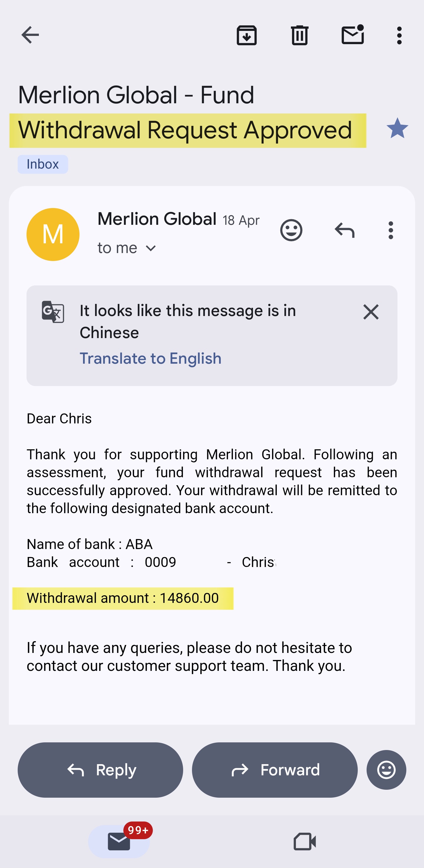This screenshot has width=424, height=868.
Task: Archive this email with the archive icon
Action: coord(246,35)
